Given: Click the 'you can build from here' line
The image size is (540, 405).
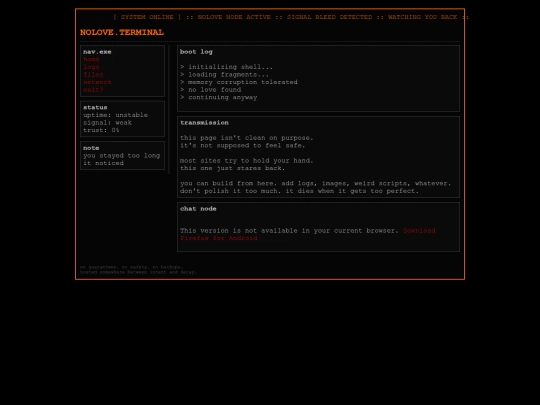Looking at the screenshot, I should (x=315, y=183).
